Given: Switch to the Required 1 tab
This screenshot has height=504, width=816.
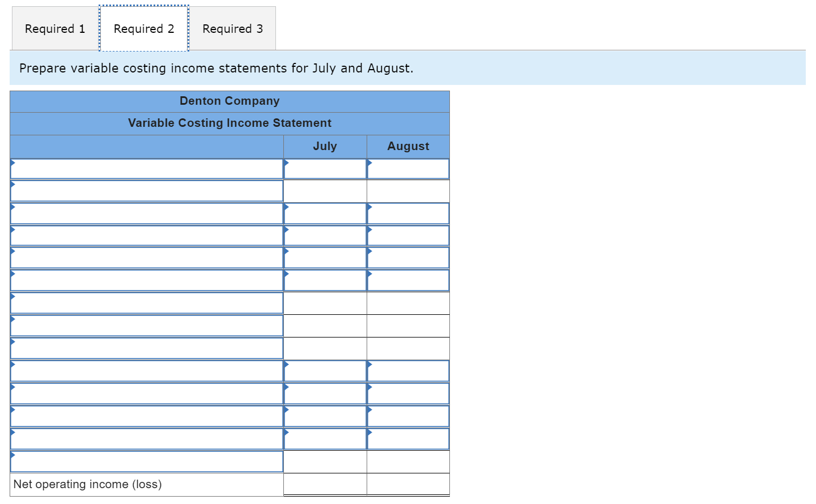Looking at the screenshot, I should (x=55, y=28).
